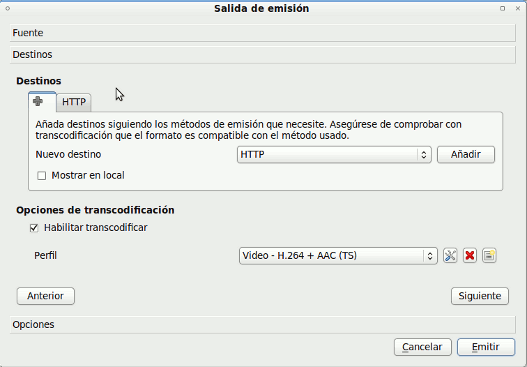Expand the Fuente section
This screenshot has width=527, height=367.
click(262, 33)
